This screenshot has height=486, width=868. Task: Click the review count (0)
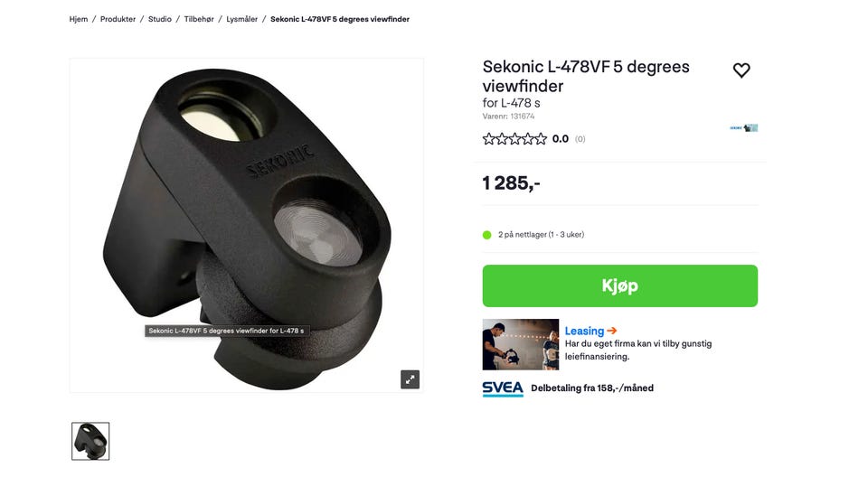(x=580, y=139)
